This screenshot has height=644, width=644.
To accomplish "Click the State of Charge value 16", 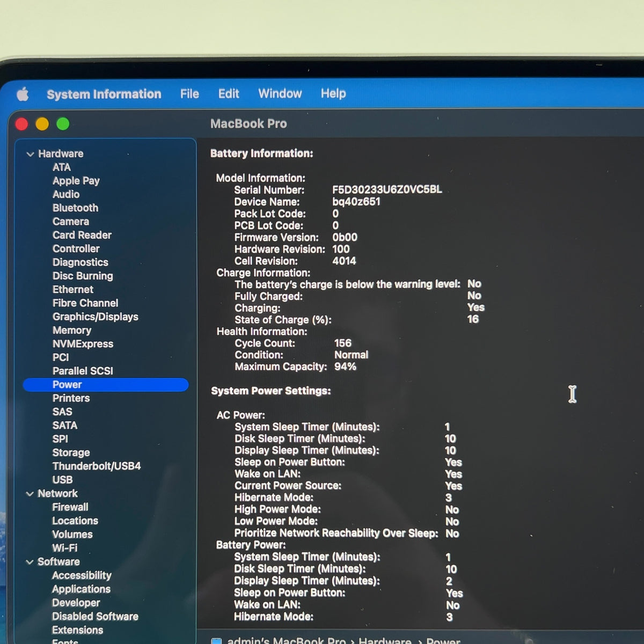I will 473,319.
